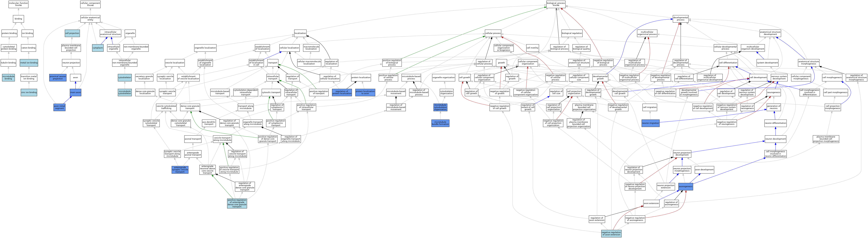Click the 'tubulin binding' node
The width and height of the screenshot is (868, 238).
(x=8, y=63)
